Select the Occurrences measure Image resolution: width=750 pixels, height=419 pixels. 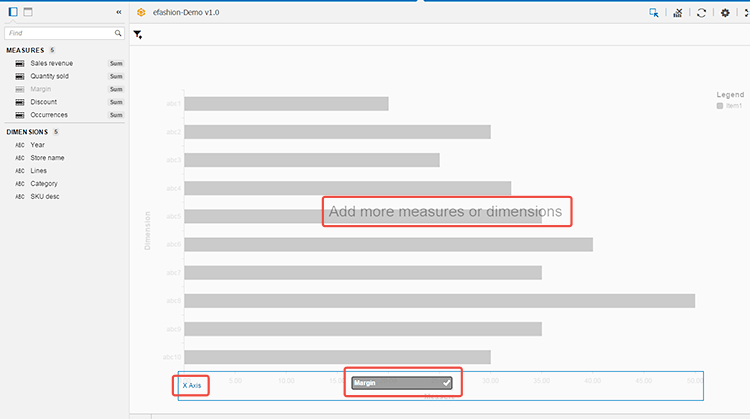[x=49, y=115]
